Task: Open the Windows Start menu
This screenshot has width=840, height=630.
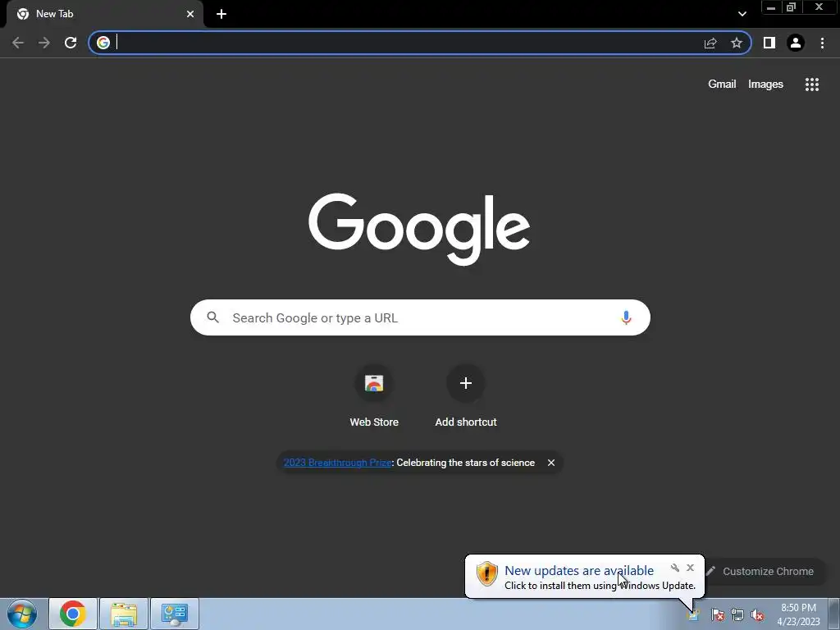Action: pyautogui.click(x=22, y=614)
